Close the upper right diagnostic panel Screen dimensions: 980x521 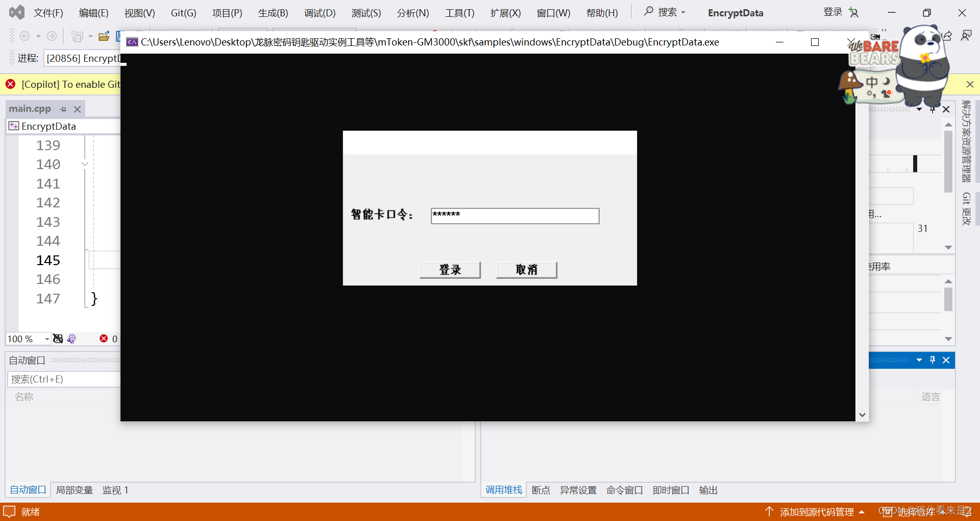(946, 109)
